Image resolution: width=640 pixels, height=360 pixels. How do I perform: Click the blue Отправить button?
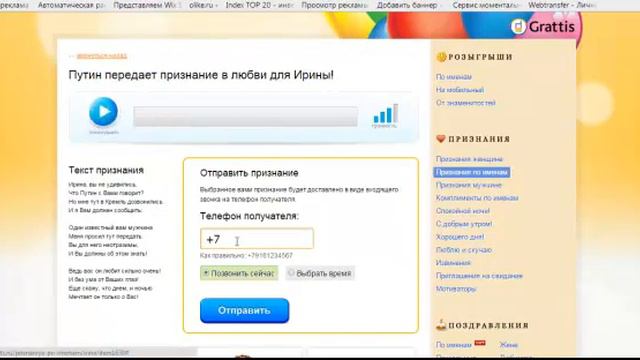coord(244,311)
